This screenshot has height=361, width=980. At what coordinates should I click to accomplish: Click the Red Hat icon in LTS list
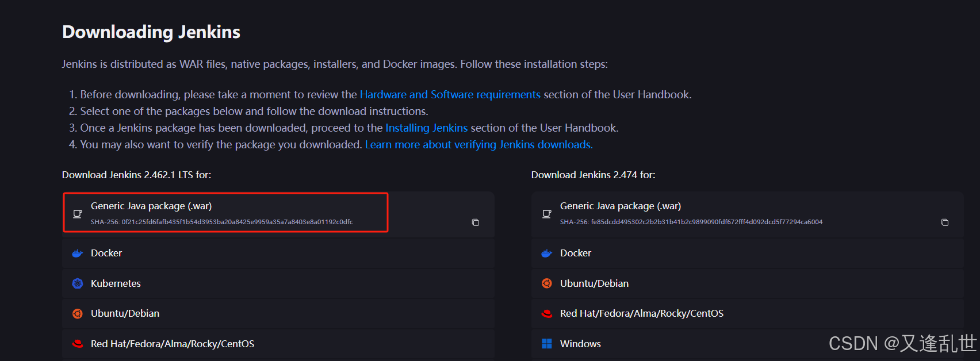pos(78,344)
